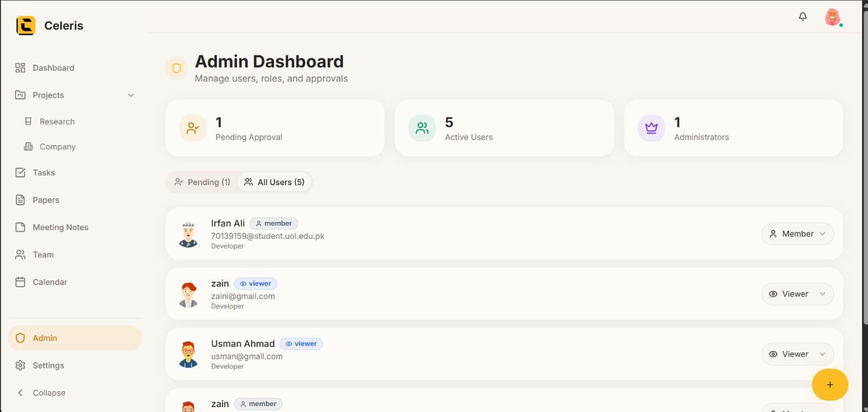This screenshot has width=868, height=412.
Task: Open Settings via the gear icon
Action: click(21, 365)
